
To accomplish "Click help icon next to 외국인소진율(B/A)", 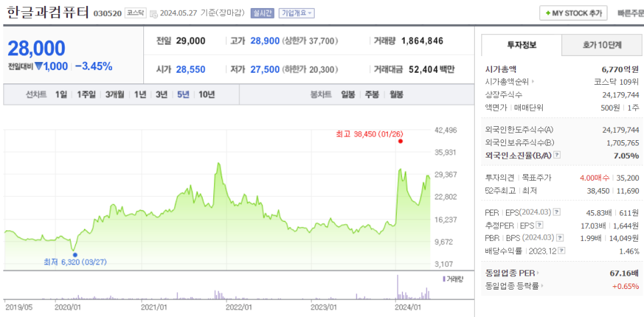I will tap(557, 155).
